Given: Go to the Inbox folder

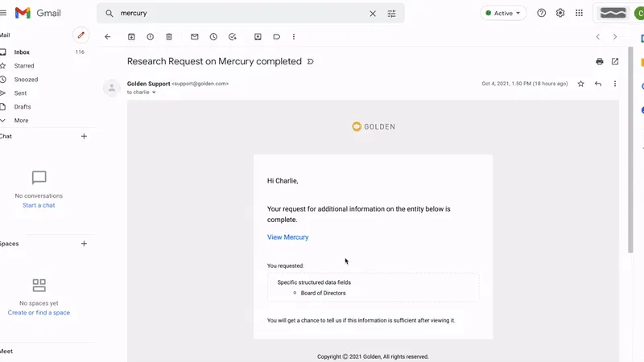Looking at the screenshot, I should tap(22, 52).
